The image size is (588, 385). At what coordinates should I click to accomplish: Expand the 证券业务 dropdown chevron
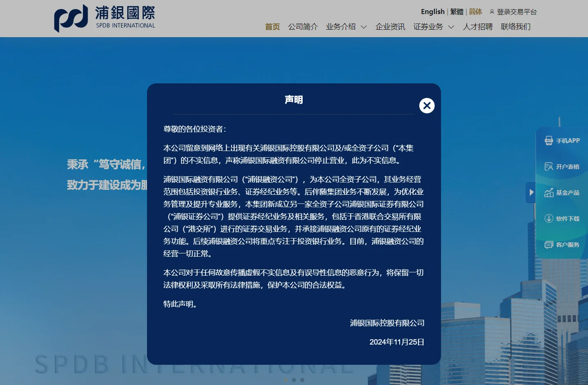tap(451, 27)
